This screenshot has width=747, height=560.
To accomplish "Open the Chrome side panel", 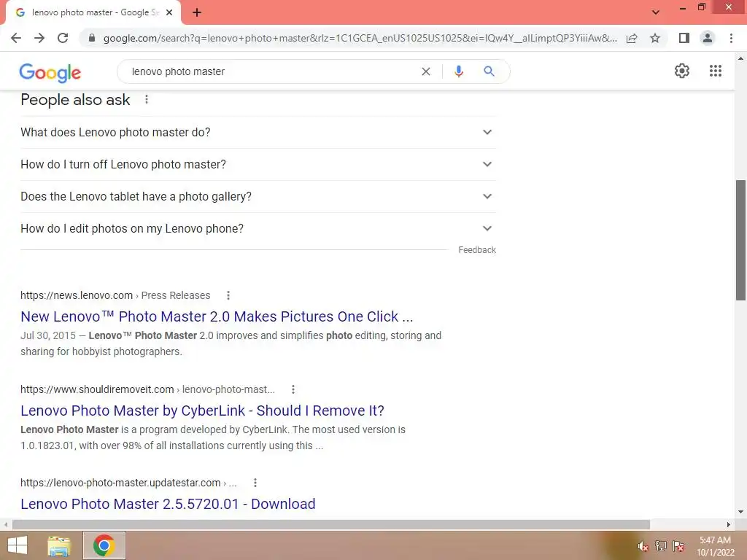I will click(x=684, y=38).
